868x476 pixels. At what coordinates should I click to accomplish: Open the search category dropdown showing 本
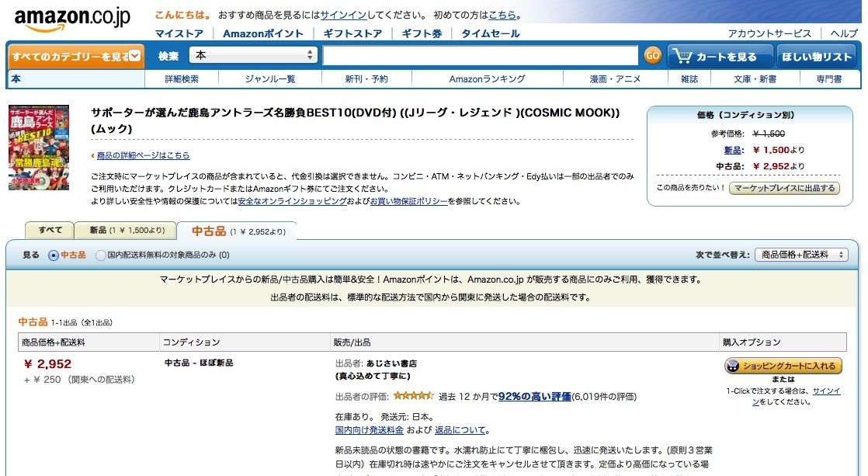[253, 55]
